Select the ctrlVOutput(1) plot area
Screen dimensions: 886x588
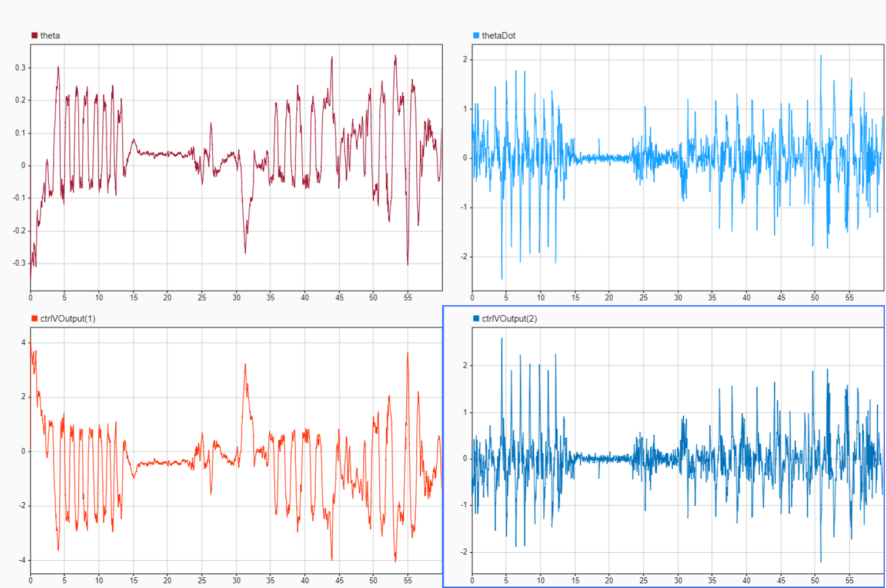[x=236, y=450]
